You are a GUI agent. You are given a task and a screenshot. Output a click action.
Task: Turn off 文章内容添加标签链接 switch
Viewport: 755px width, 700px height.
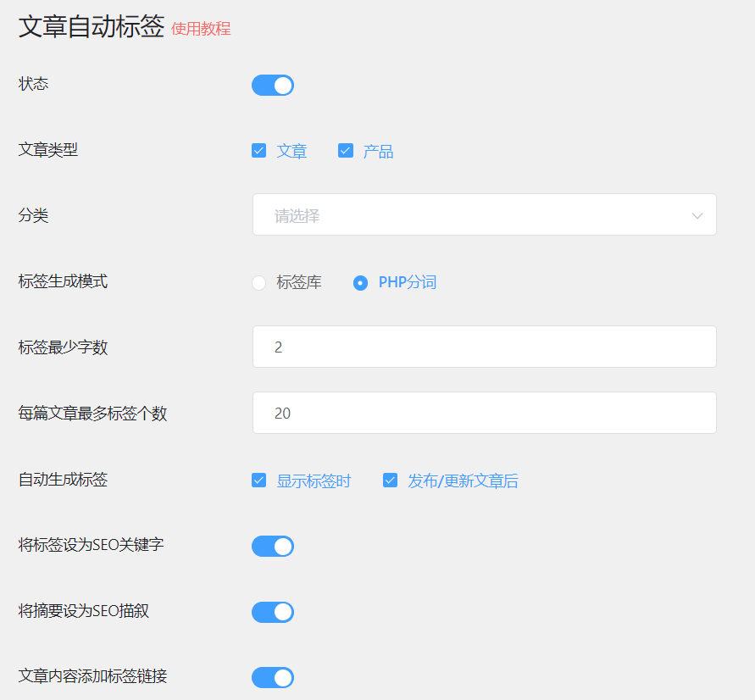click(x=273, y=677)
